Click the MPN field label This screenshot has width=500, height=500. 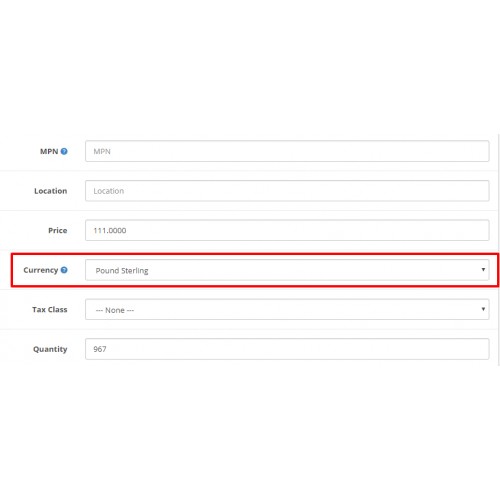49,151
